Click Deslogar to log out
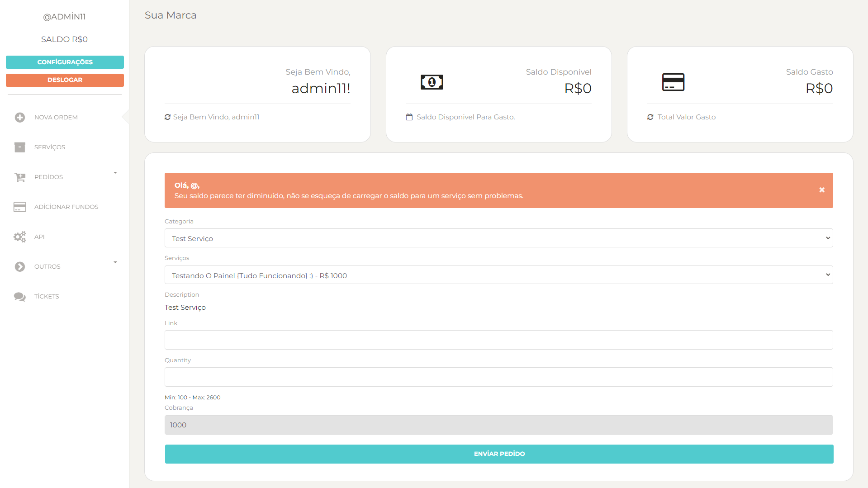 (x=65, y=80)
